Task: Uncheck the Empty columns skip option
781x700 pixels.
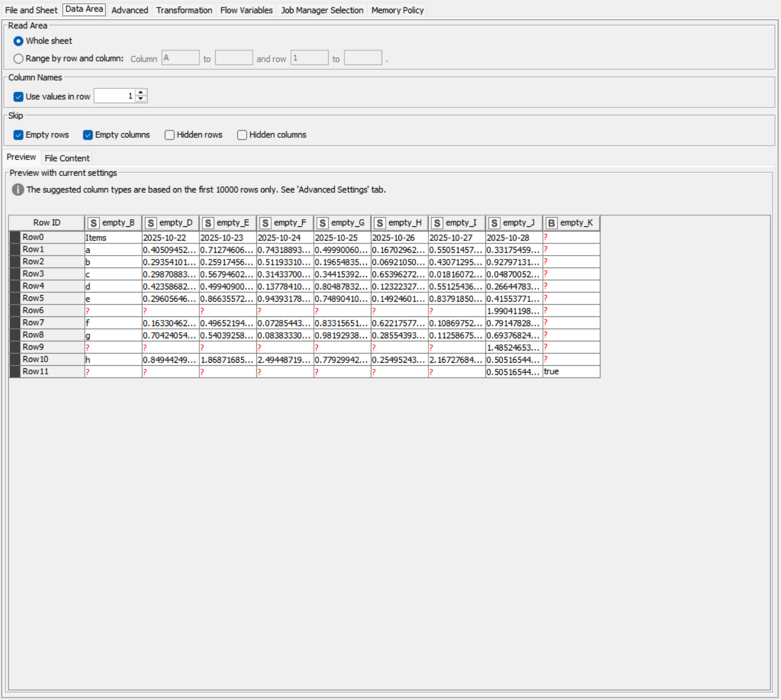Action: [x=88, y=135]
